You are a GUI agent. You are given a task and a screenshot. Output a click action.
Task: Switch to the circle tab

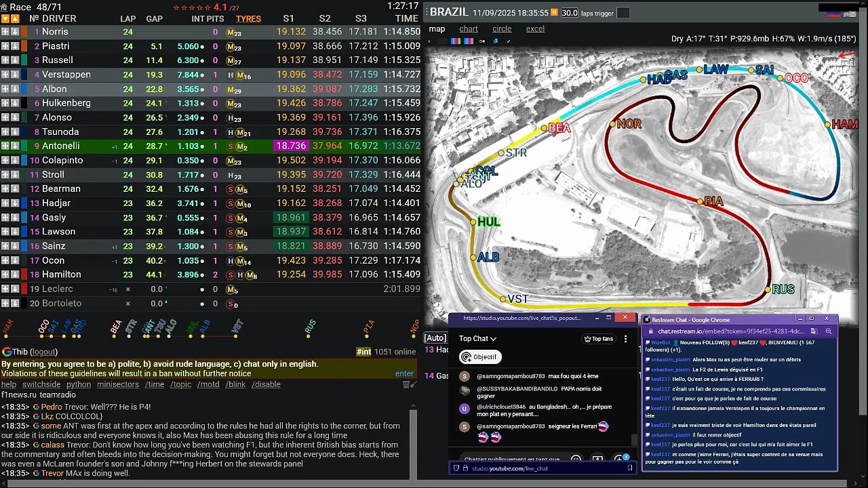pos(502,29)
